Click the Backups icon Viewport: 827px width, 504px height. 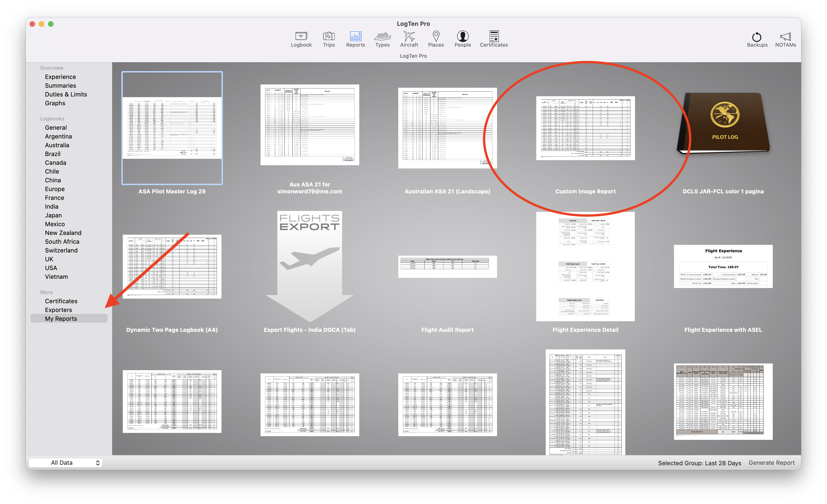[x=757, y=39]
